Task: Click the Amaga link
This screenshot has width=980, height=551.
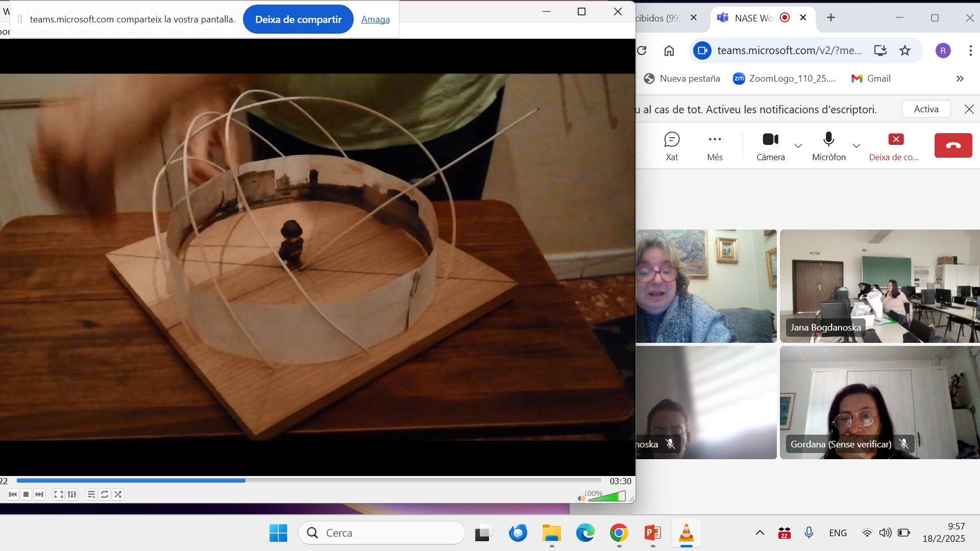Action: tap(375, 19)
